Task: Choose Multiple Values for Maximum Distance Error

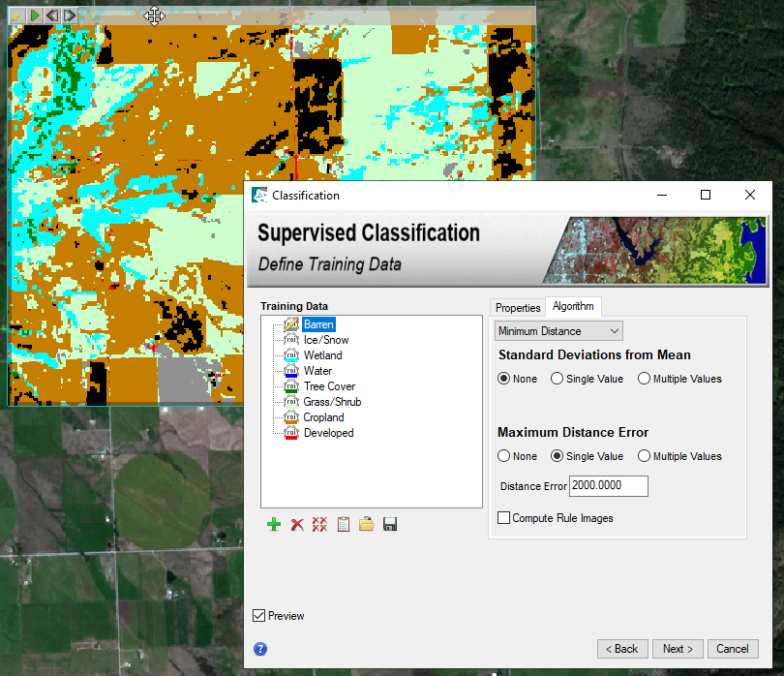Action: 644,456
